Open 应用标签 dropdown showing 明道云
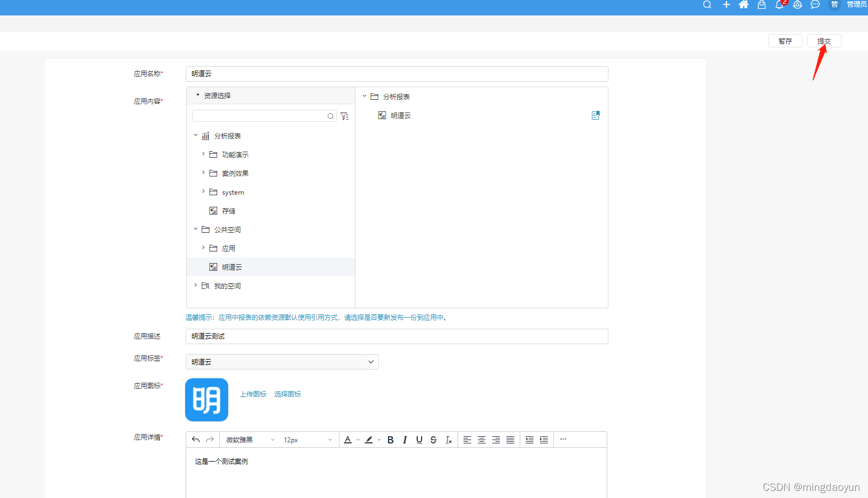Image resolution: width=868 pixels, height=498 pixels. (282, 362)
